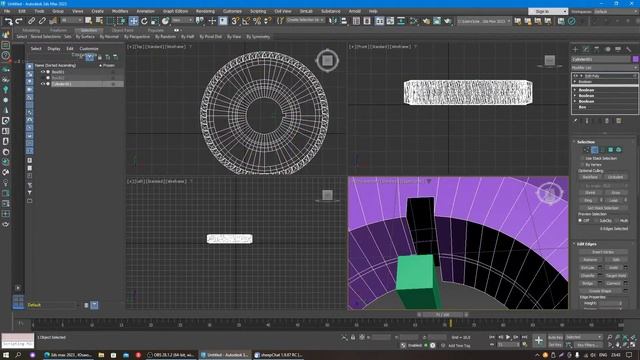Open the Animation menu
Viewport: 640px width, 360px height.
coord(145,11)
